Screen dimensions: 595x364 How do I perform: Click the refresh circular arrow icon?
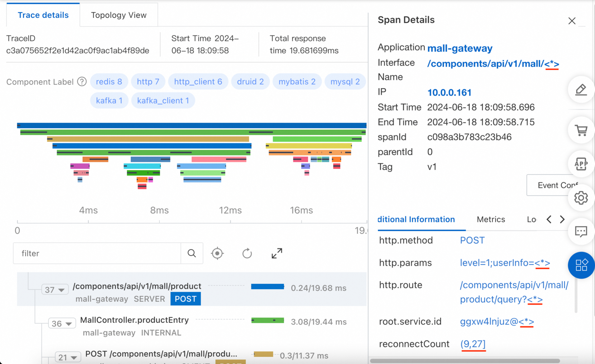tap(247, 253)
